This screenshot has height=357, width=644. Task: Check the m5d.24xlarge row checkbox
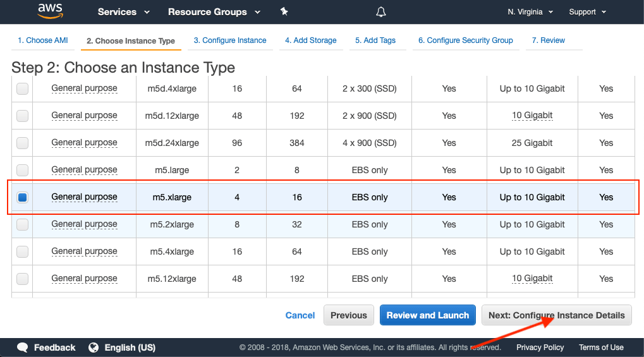(23, 143)
